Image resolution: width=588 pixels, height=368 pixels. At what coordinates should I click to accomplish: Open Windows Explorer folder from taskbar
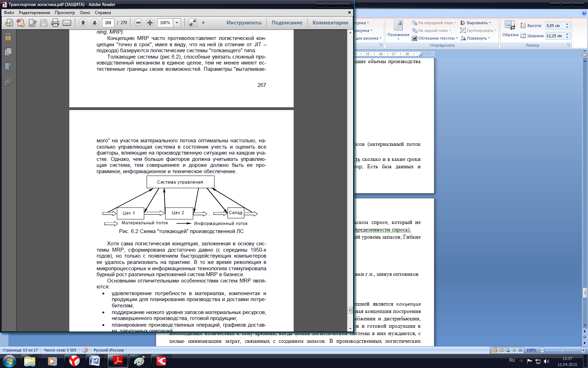tap(30, 361)
